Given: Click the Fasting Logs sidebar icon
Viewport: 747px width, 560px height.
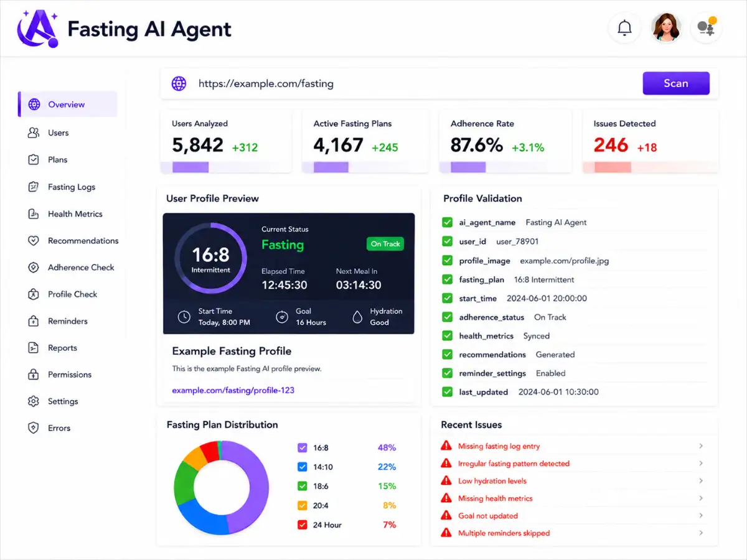Looking at the screenshot, I should tap(34, 187).
